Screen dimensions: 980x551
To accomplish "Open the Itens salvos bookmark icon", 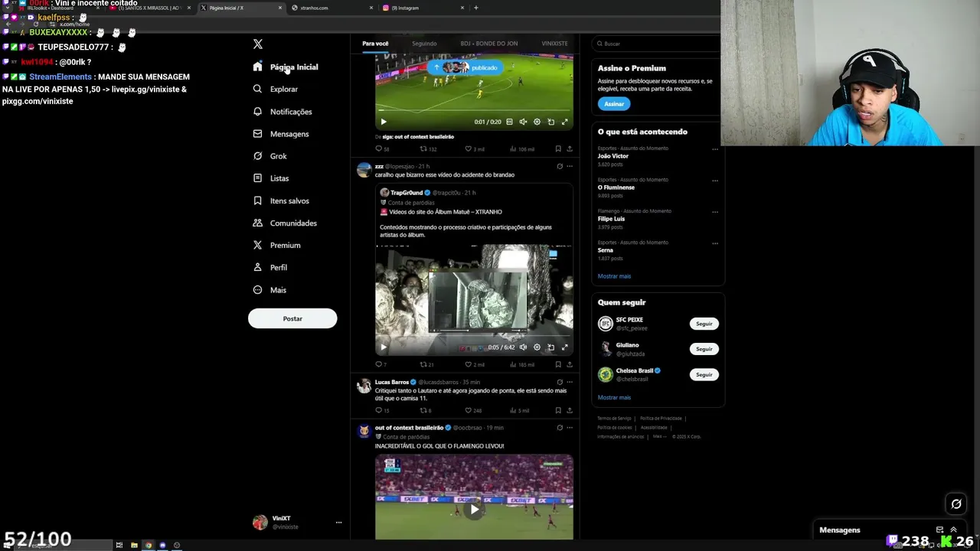I will tap(257, 201).
